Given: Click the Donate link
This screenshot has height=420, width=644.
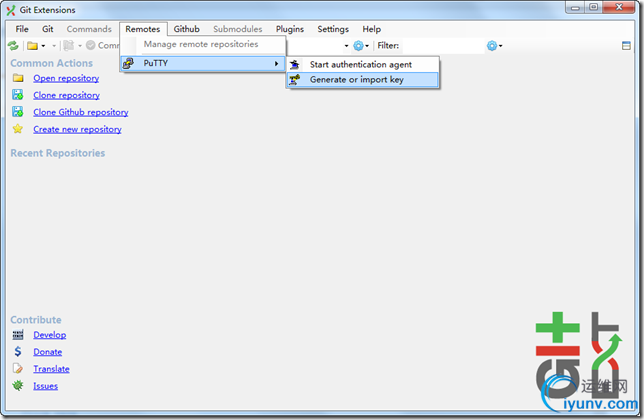Looking at the screenshot, I should click(x=48, y=352).
